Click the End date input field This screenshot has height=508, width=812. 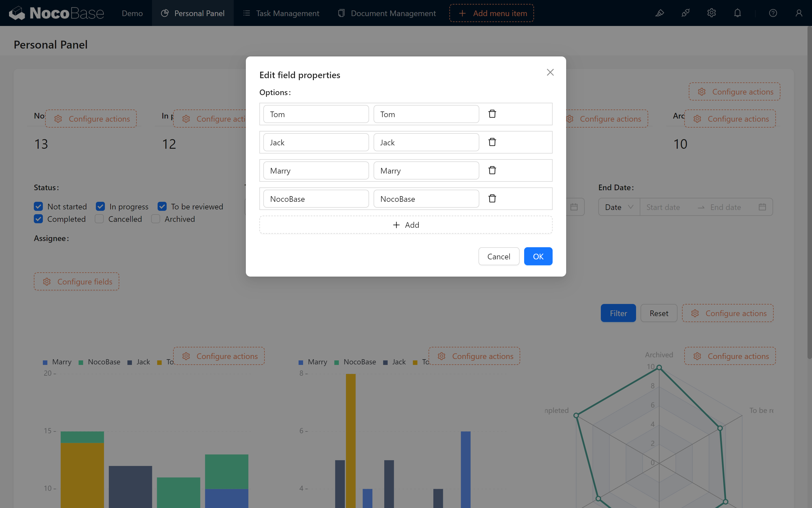pyautogui.click(x=730, y=207)
